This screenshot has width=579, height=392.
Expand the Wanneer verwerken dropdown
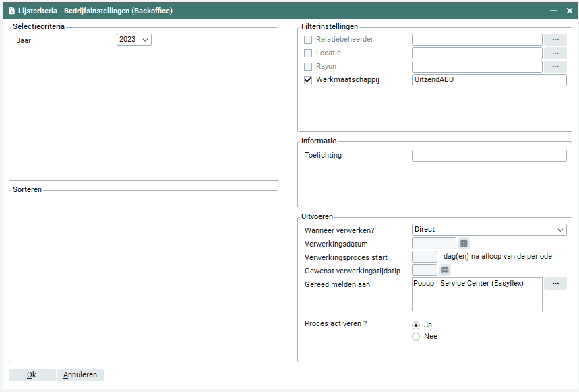(489, 230)
